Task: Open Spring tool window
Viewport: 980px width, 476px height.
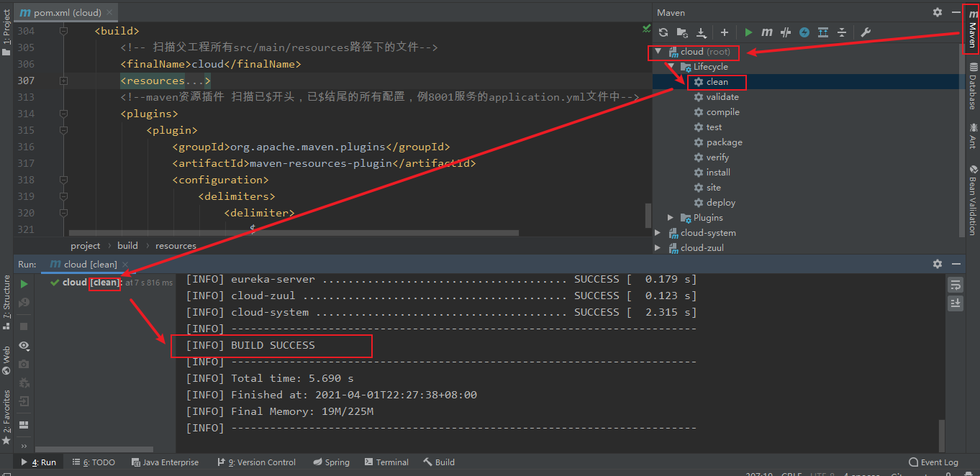Action: click(x=331, y=462)
